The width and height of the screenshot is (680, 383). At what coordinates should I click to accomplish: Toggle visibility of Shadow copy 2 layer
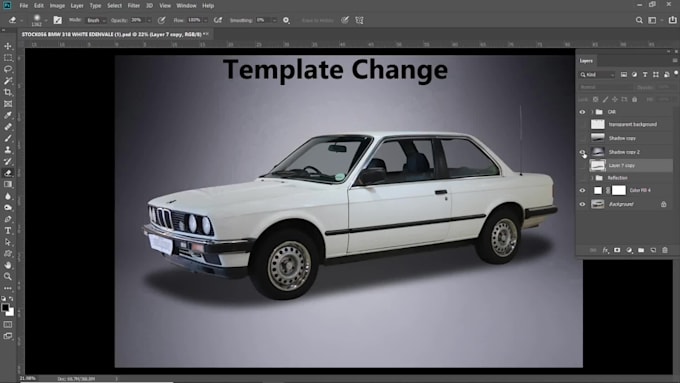point(582,152)
